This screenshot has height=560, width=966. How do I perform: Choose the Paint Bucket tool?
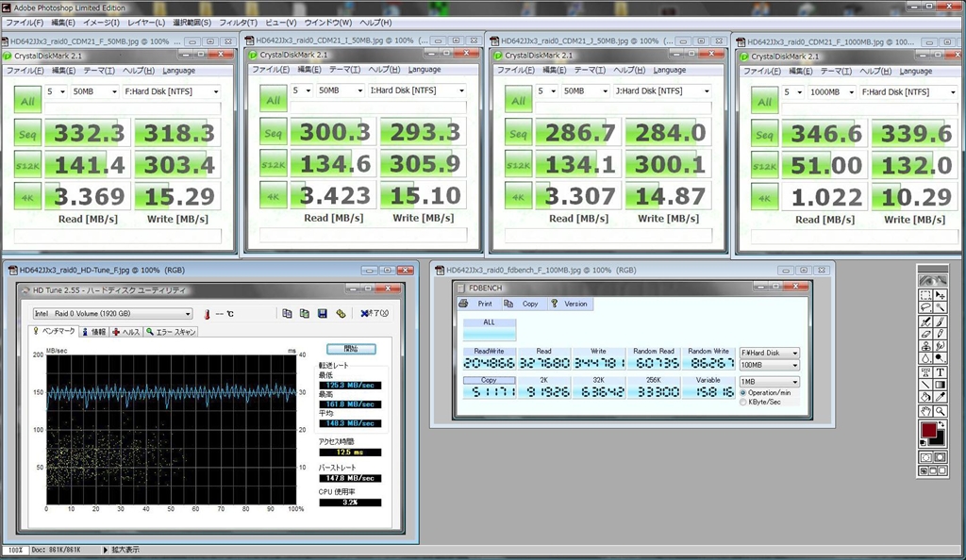[x=925, y=398]
